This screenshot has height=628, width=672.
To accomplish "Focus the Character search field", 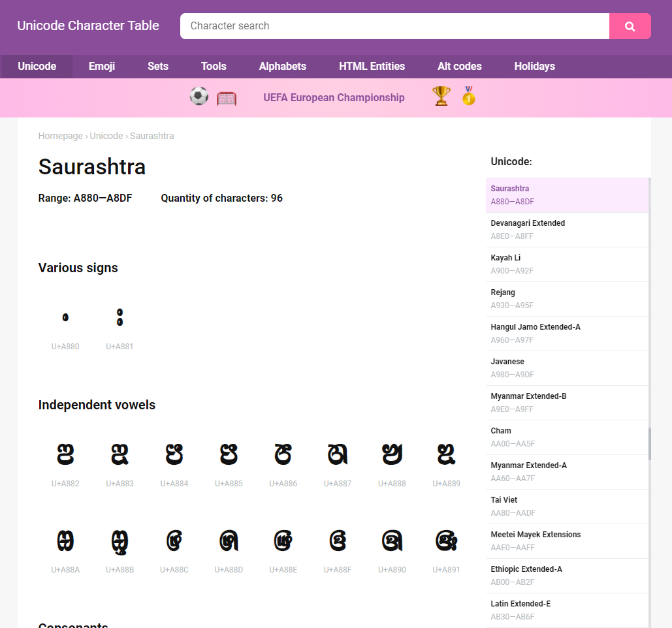I will 394,26.
